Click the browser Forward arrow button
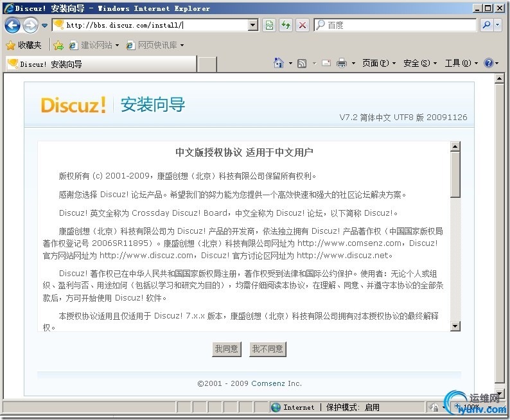The image size is (510, 420). (30, 25)
